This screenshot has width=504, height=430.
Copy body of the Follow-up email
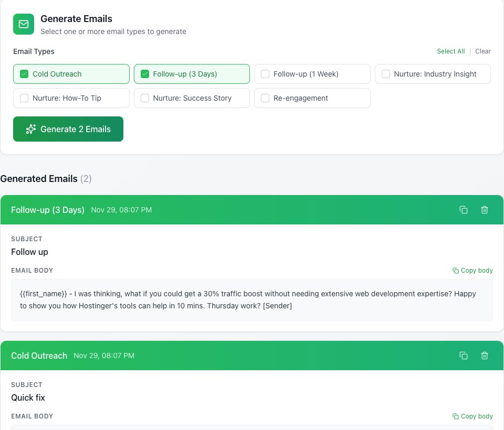click(x=472, y=271)
